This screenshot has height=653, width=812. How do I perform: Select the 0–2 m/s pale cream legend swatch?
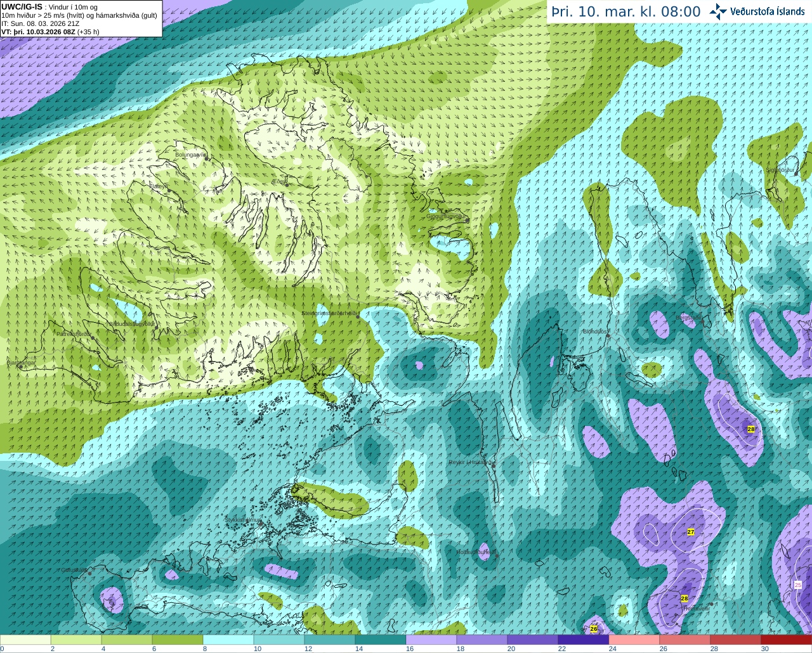pos(25,640)
